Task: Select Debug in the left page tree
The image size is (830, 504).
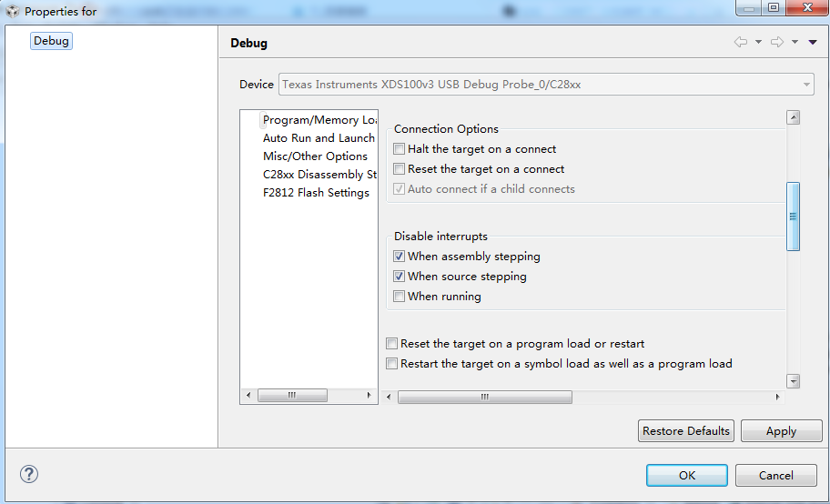Action: coord(51,41)
